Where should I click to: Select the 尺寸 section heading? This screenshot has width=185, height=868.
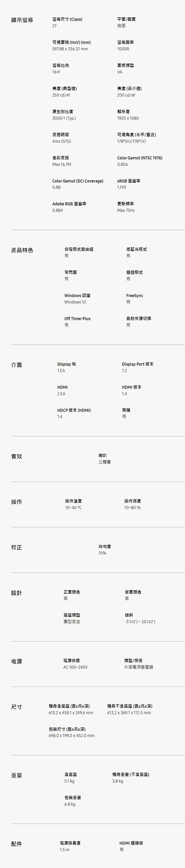point(17,707)
